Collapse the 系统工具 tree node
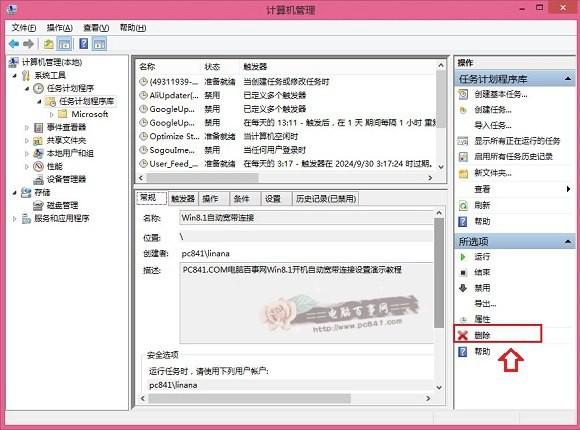This screenshot has width=580, height=430. 15,75
